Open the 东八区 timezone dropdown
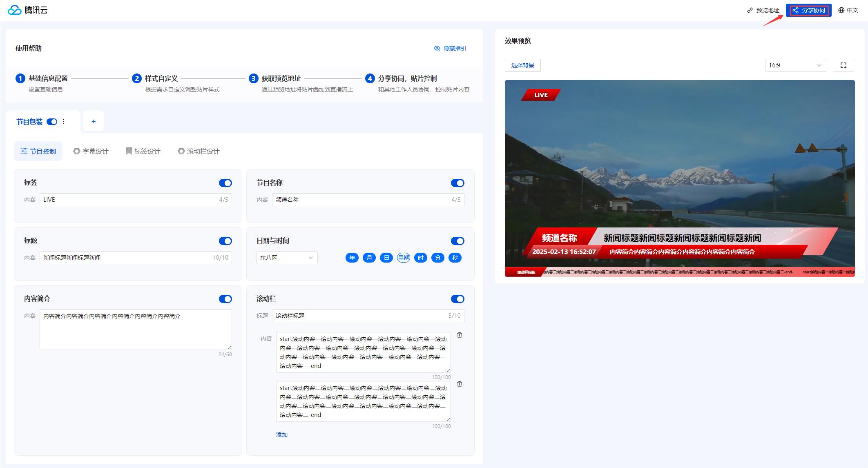This screenshot has height=468, width=868. point(287,258)
